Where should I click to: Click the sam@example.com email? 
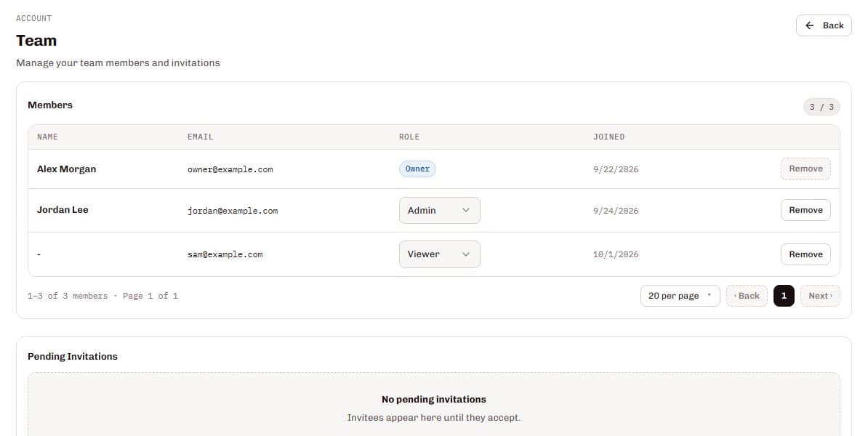(x=225, y=254)
